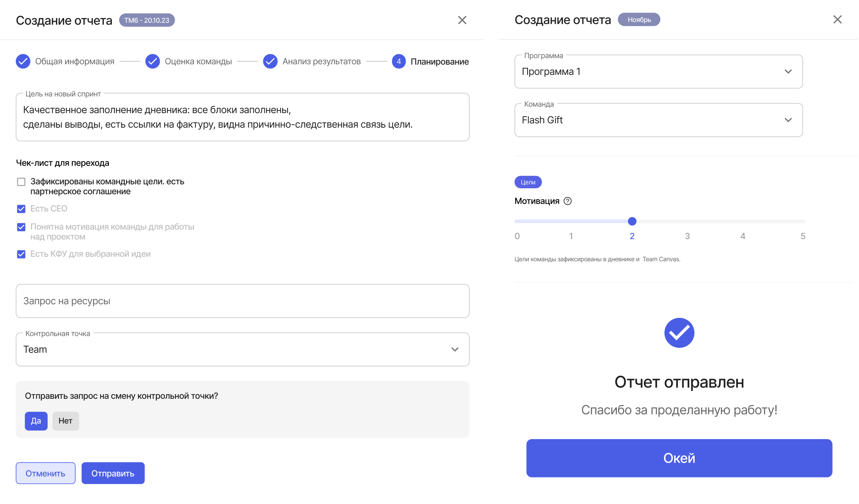859x504 pixels.
Task: Click the checkmark icon beside Оценка команды
Action: point(152,61)
